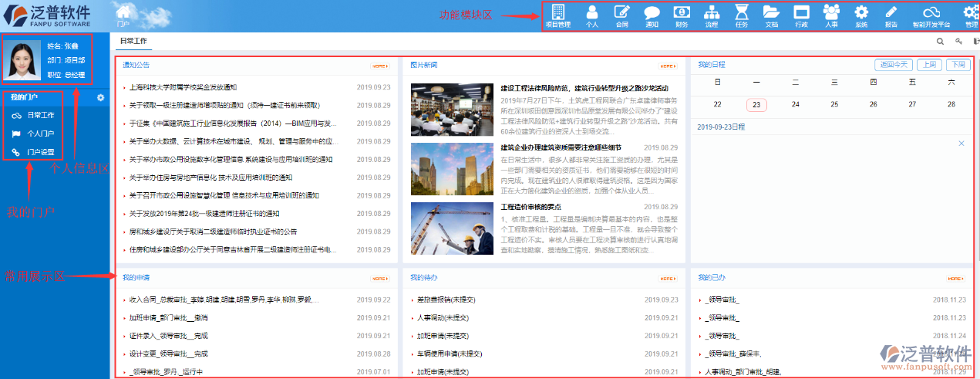Open the 智能开发平台 cloud icon
980x379 pixels.
[931, 16]
